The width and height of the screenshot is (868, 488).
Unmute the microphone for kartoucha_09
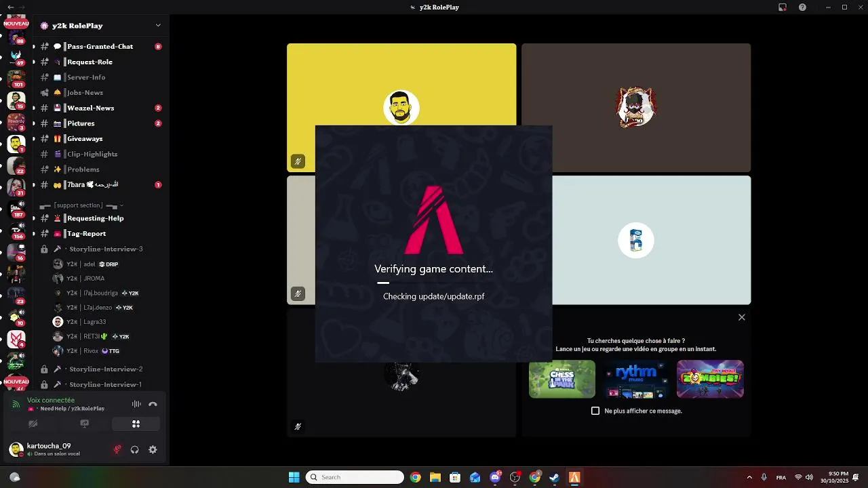tap(117, 449)
